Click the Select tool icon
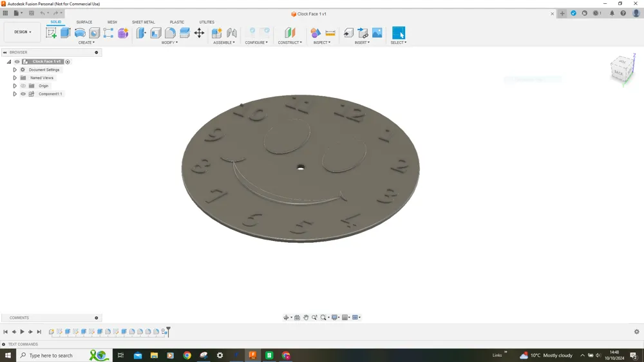The width and height of the screenshot is (644, 362). pyautogui.click(x=399, y=33)
